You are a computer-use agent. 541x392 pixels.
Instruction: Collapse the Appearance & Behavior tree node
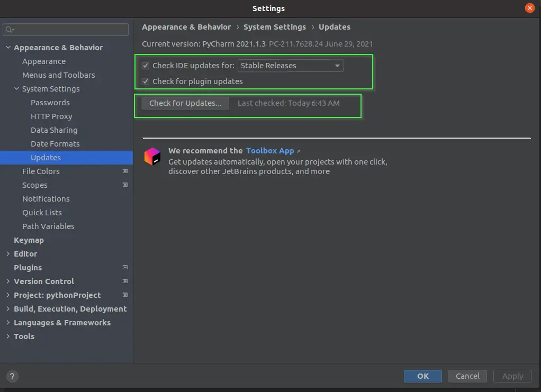coord(8,47)
